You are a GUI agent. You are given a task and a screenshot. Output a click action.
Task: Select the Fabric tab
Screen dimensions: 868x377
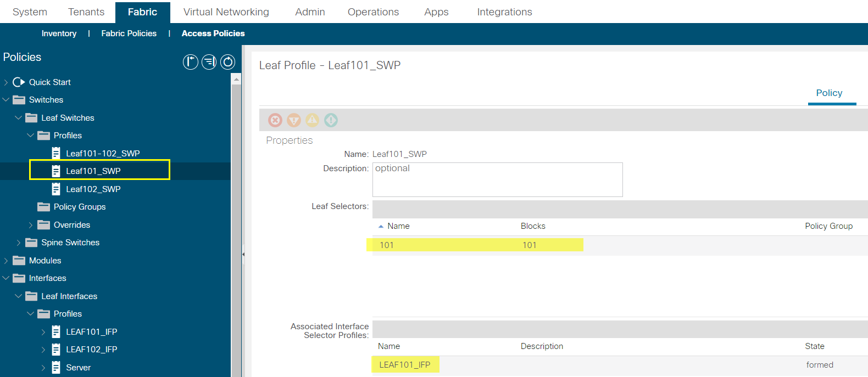pos(142,12)
